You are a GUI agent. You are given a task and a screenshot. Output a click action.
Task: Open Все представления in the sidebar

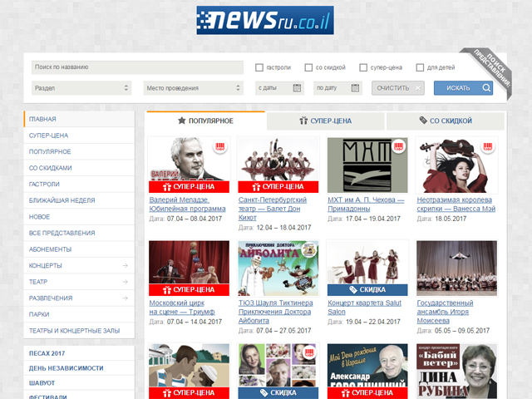(x=80, y=233)
